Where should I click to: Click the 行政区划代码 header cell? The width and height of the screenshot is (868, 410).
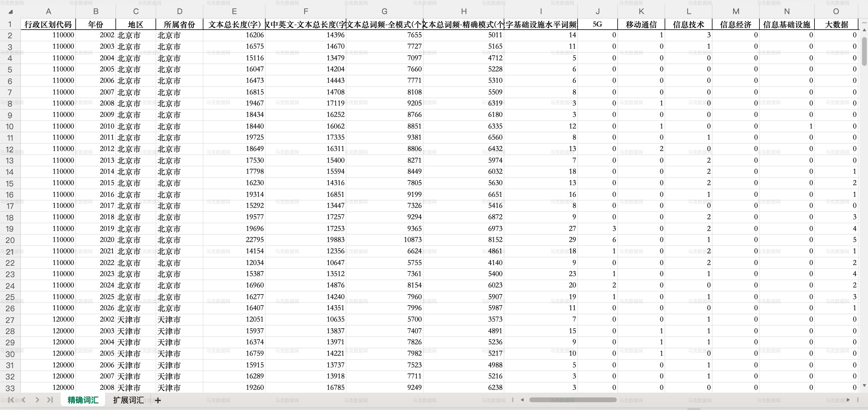48,24
